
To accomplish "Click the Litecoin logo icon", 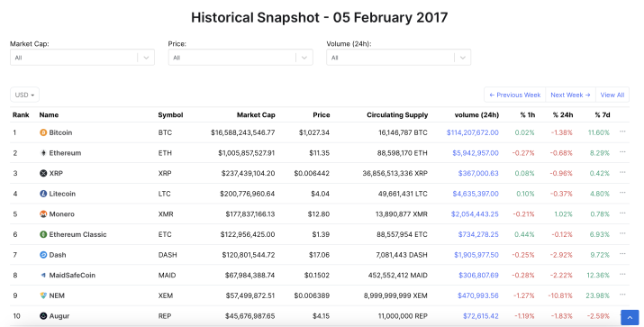I will pyautogui.click(x=43, y=194).
